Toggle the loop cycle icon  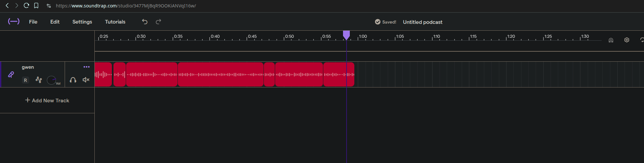(642, 40)
